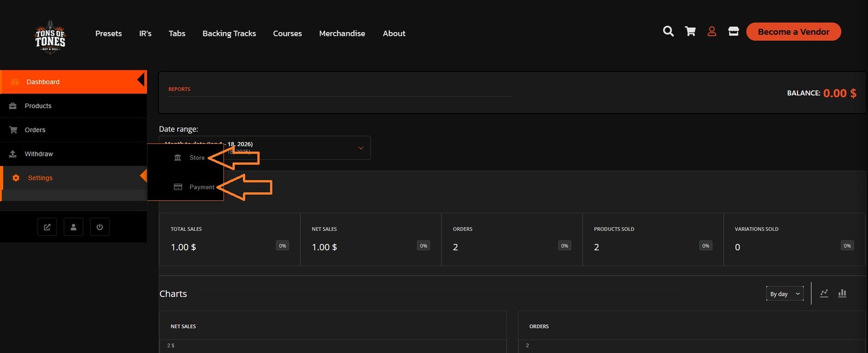This screenshot has width=868, height=353.
Task: Click the search magnifier icon
Action: tap(668, 31)
